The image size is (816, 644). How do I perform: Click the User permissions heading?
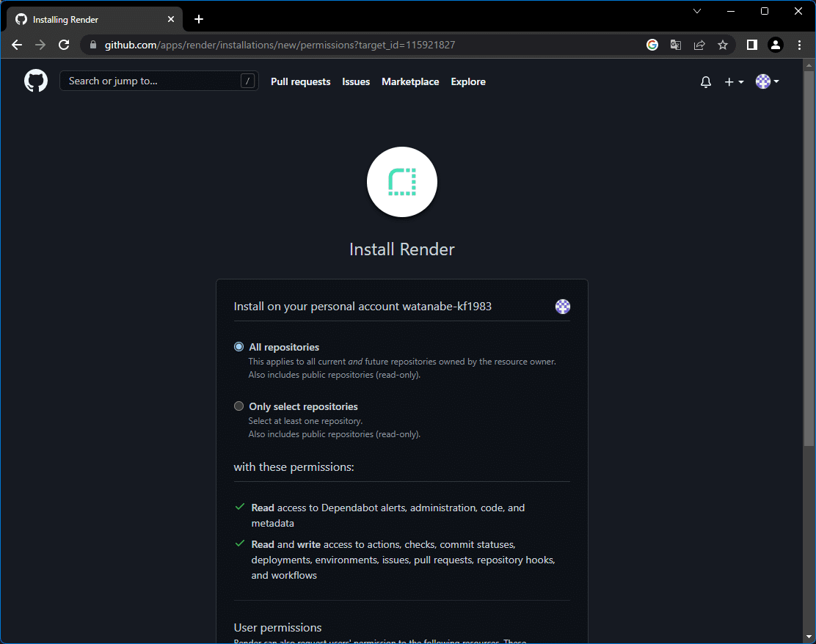tap(277, 627)
